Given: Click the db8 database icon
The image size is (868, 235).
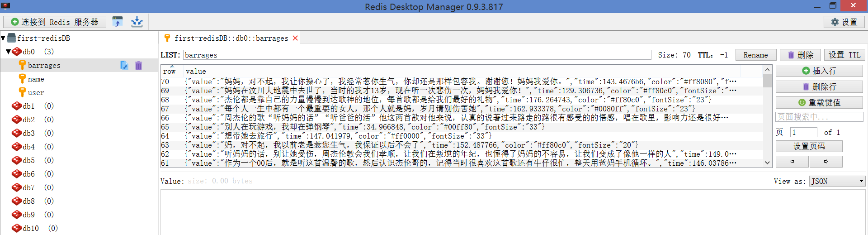Looking at the screenshot, I should tap(17, 201).
